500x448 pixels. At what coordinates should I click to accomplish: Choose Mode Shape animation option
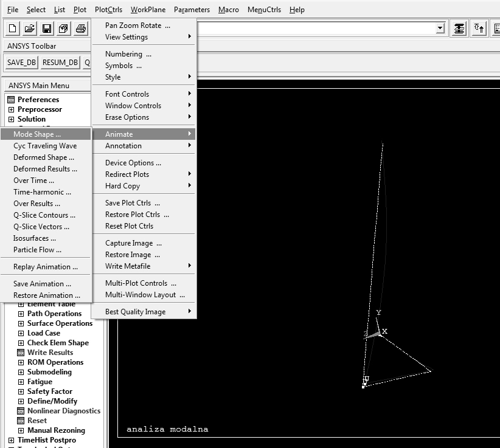[x=46, y=134]
